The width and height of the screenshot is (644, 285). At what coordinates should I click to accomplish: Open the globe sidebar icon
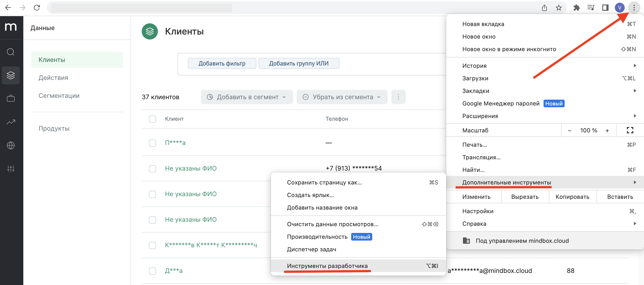coord(11,145)
